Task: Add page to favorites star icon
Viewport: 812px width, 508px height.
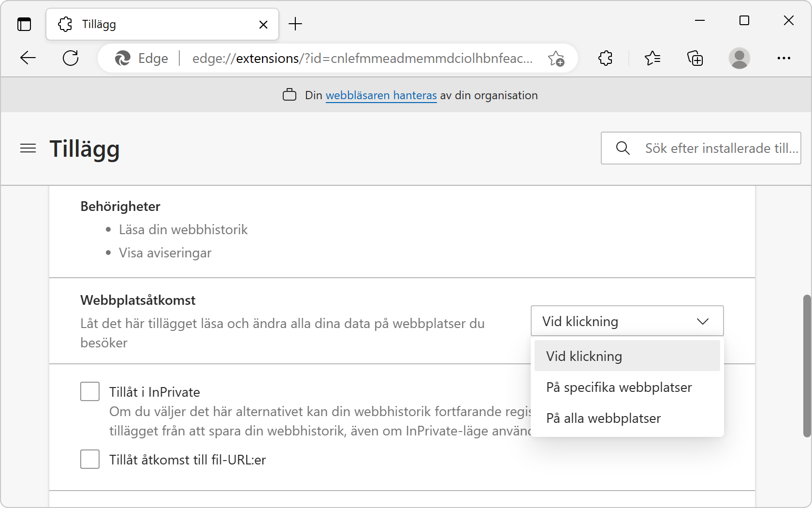Action: 556,59
